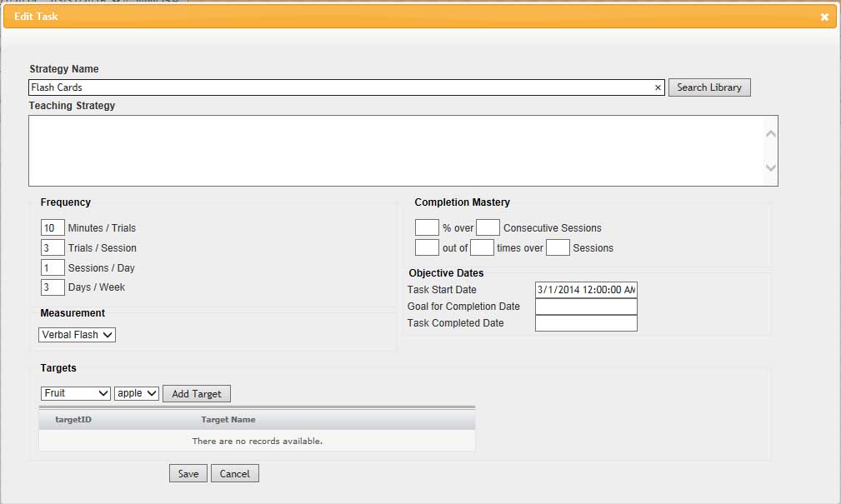Open the Verbal Flash measurement dropdown
The image size is (841, 504).
click(77, 335)
